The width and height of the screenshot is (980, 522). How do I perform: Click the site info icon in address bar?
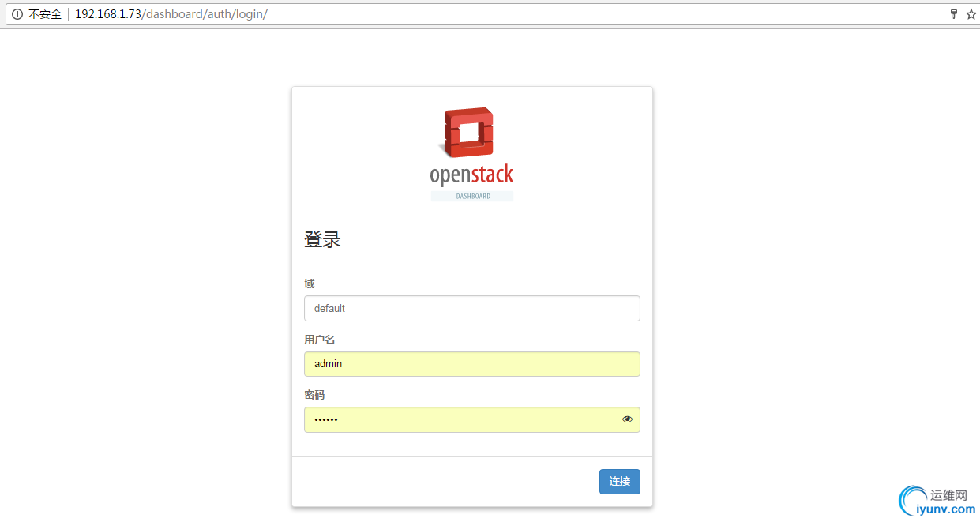click(17, 14)
